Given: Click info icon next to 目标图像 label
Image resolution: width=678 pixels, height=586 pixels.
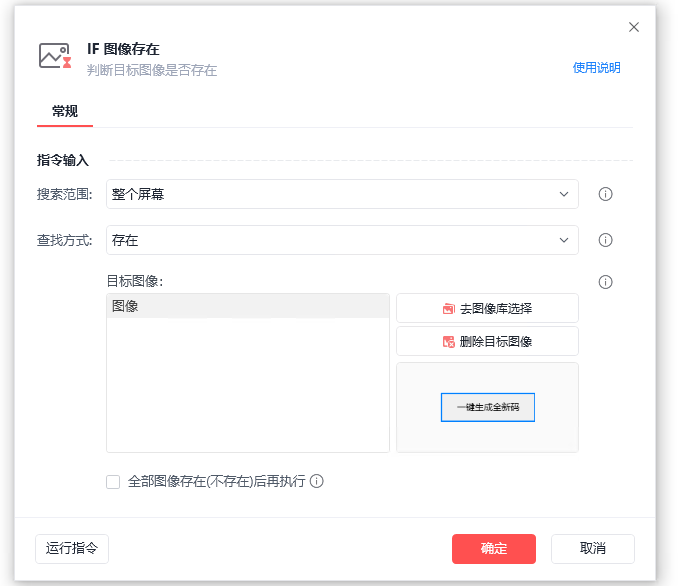Looking at the screenshot, I should [605, 282].
